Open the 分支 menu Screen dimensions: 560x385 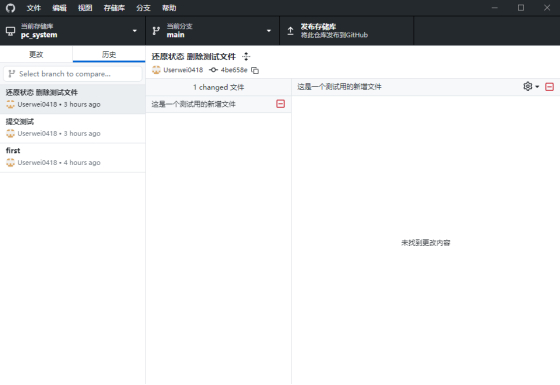point(143,8)
